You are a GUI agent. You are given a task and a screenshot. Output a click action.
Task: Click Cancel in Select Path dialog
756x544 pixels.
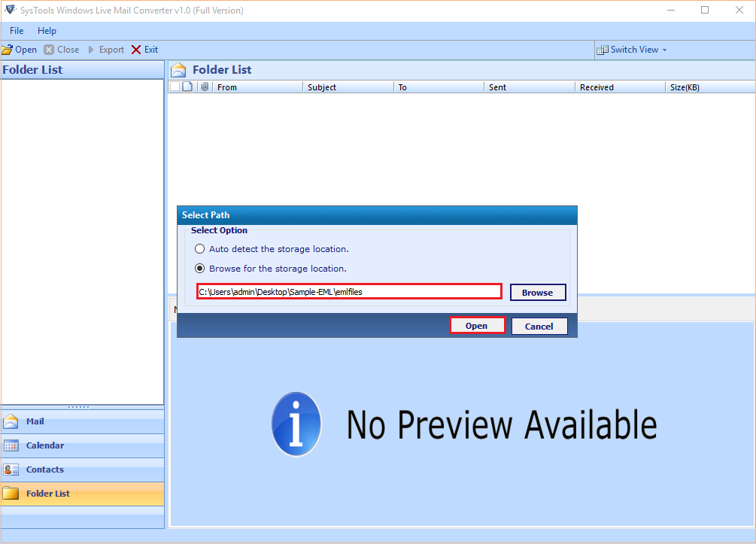539,326
